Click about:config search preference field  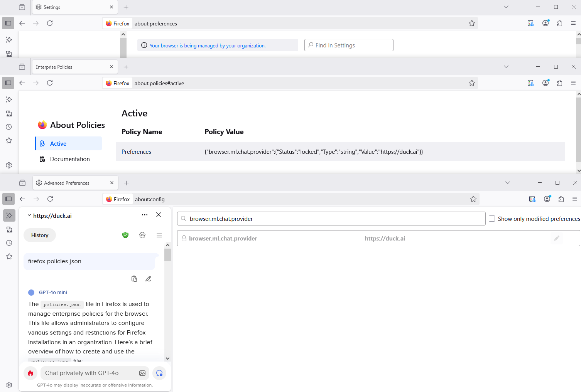click(x=331, y=219)
